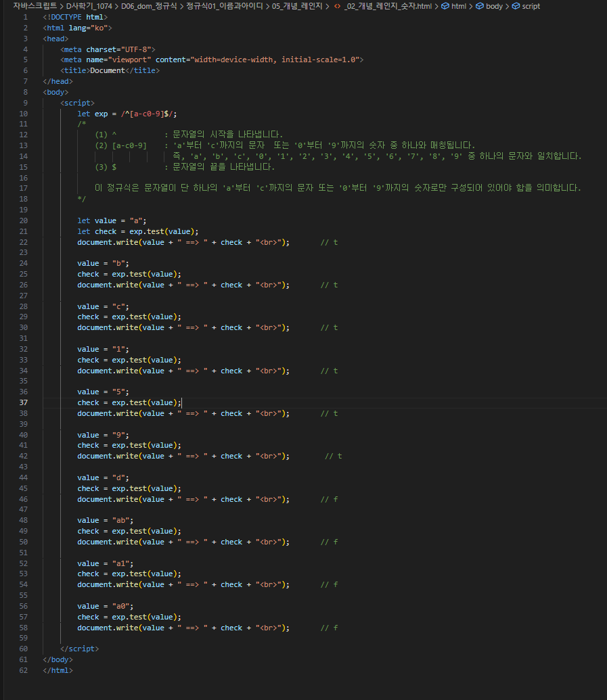Click the value = "d" line
The image size is (607, 700).
coord(103,477)
